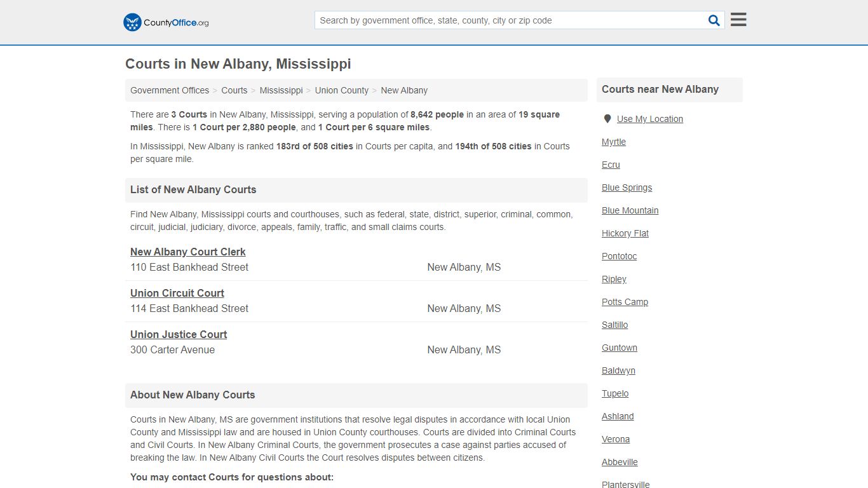The image size is (868, 488).
Task: Click the address 300 Carter Avenue
Action: [x=173, y=349]
